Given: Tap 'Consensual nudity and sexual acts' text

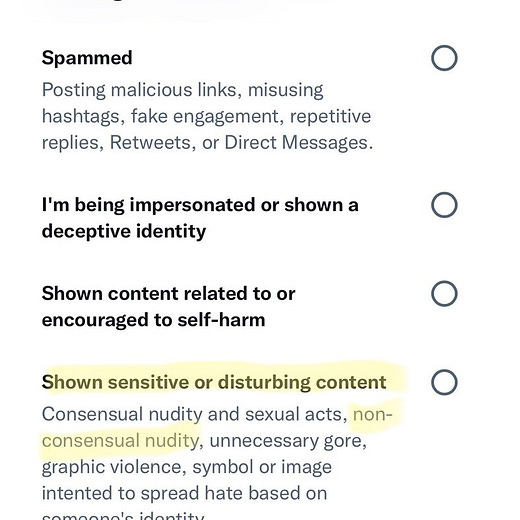Looking at the screenshot, I should (x=192, y=414).
